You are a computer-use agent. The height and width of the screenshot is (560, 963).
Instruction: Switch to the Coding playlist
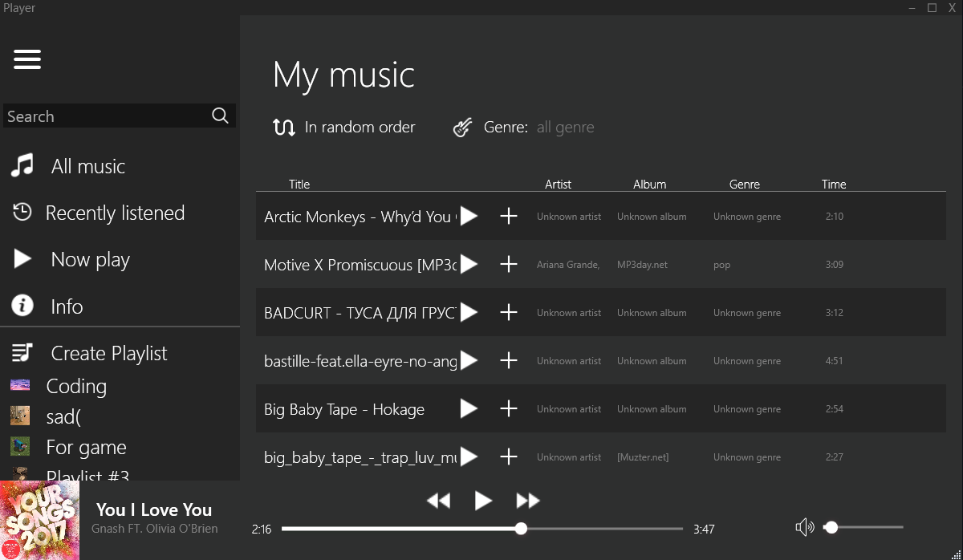[76, 386]
